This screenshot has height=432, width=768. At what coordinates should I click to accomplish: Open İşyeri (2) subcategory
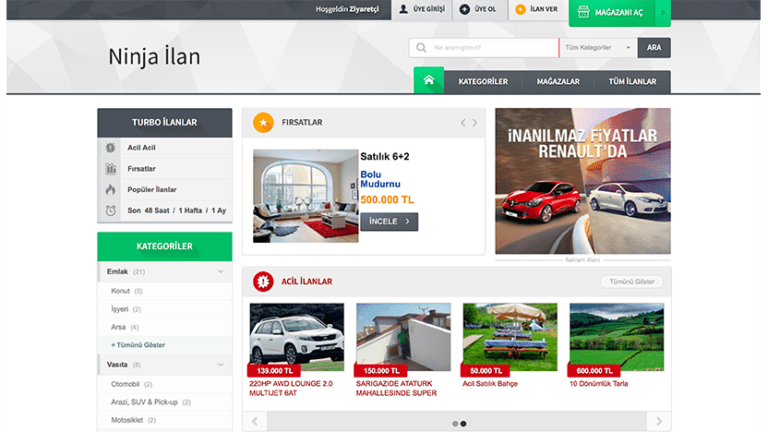point(126,310)
